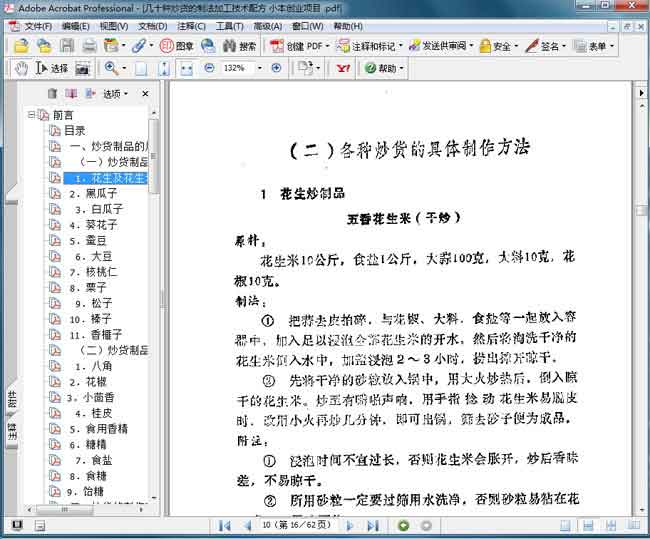Image resolution: width=650 pixels, height=539 pixels.
Task: Select bookmark 11. 香榧子
Action: pyautogui.click(x=96, y=335)
